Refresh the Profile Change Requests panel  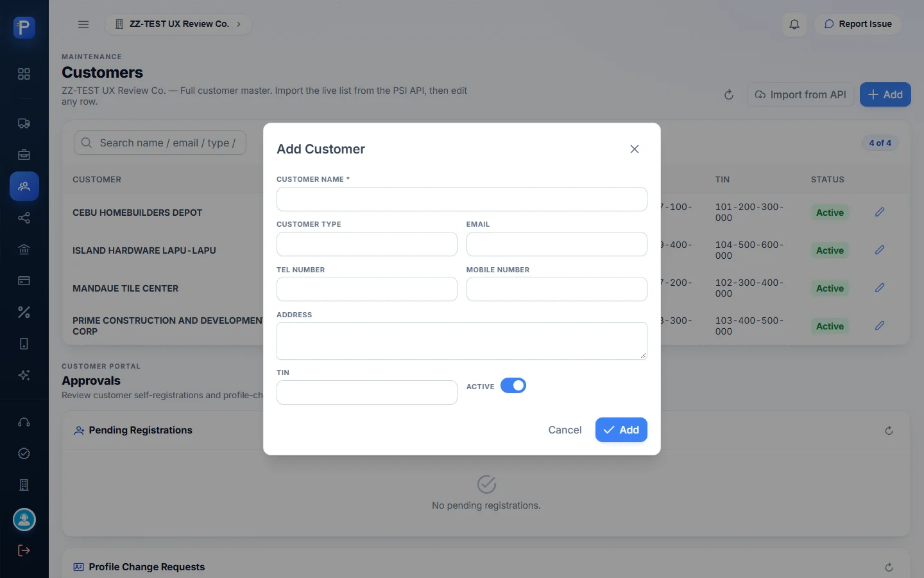pos(889,567)
